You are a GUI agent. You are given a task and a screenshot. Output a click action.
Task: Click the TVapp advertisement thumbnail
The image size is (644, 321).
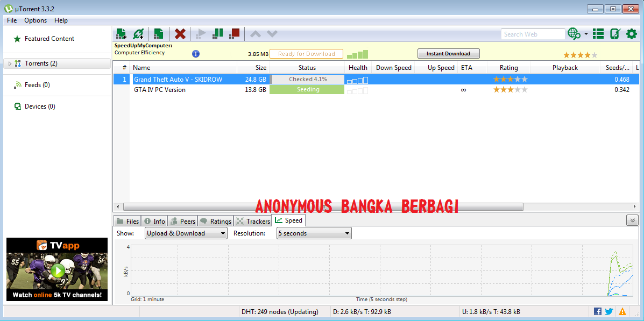[x=57, y=269]
